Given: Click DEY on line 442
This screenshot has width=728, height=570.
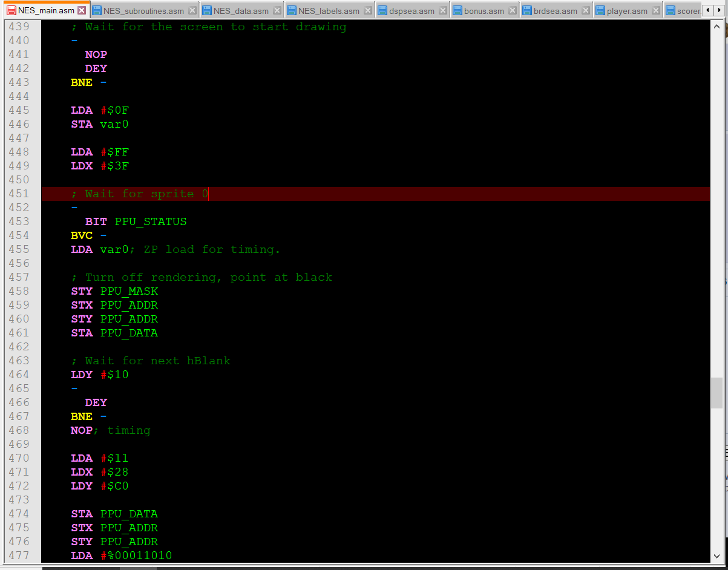Looking at the screenshot, I should click(x=96, y=68).
